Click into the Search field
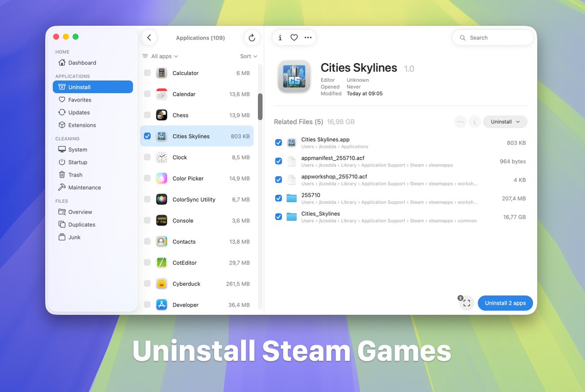The width and height of the screenshot is (585, 392). [492, 38]
